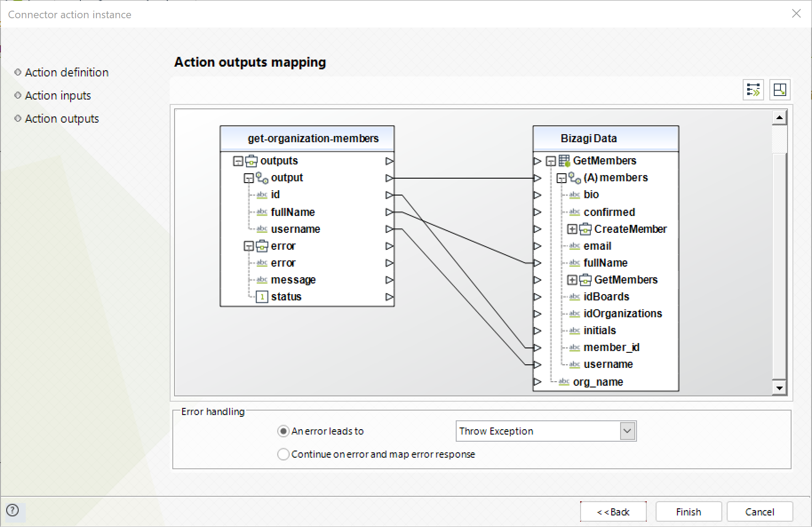Image resolution: width=812 pixels, height=527 pixels.
Task: Click the input connector arrow of idOrganizations
Action: click(537, 314)
